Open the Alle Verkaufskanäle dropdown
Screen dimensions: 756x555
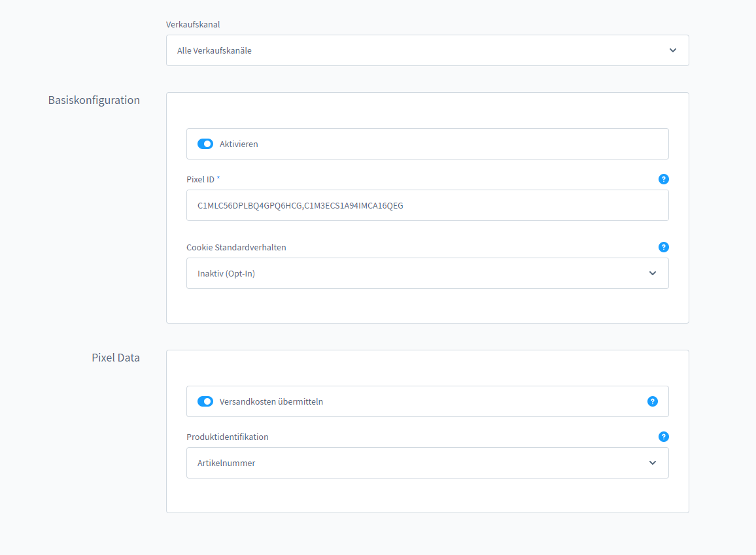(419, 50)
